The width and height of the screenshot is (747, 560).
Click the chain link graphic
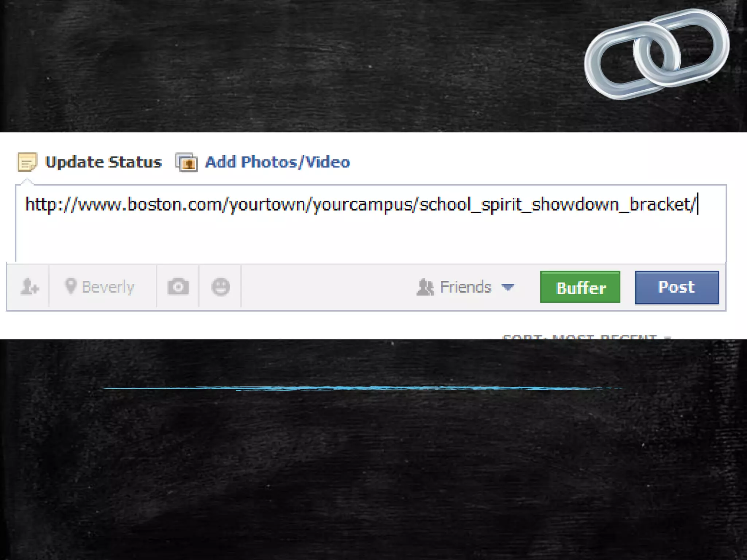point(657,54)
